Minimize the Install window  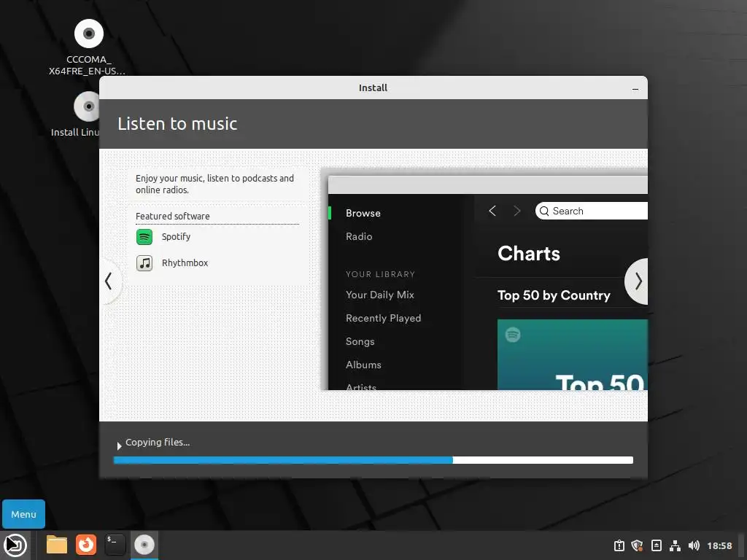(x=635, y=88)
